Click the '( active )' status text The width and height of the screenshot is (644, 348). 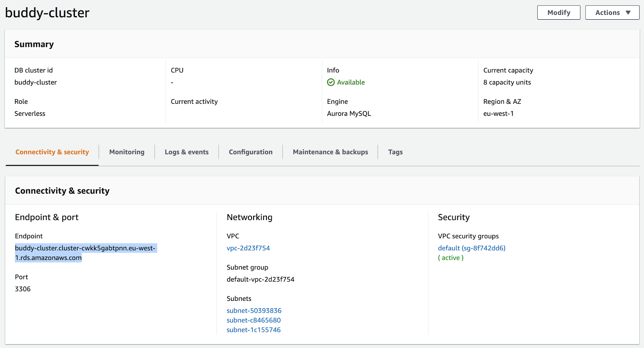(451, 258)
